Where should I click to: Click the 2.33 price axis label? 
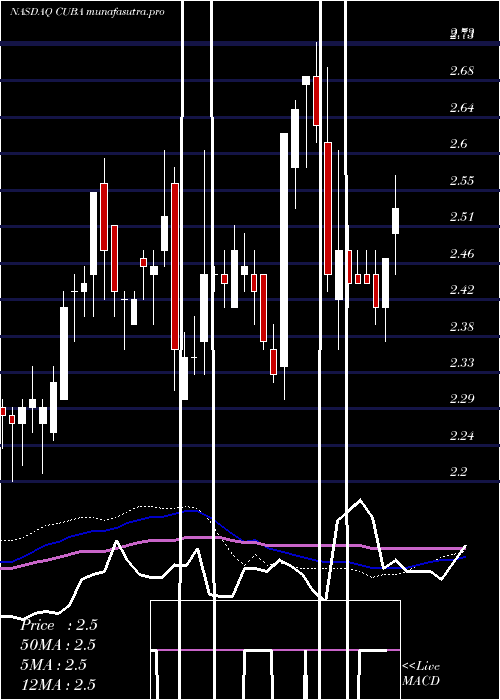[462, 362]
